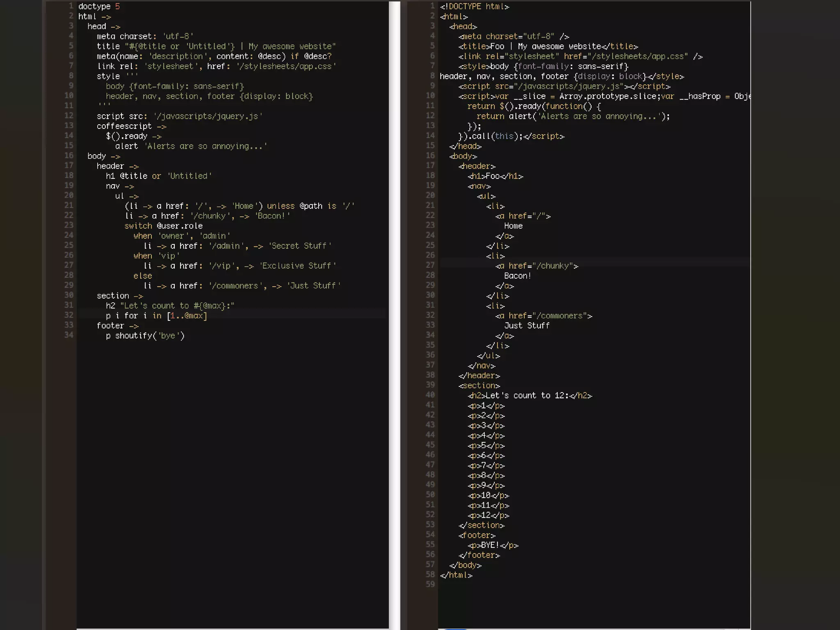Click the 'when 'vip'' line

[x=156, y=256]
